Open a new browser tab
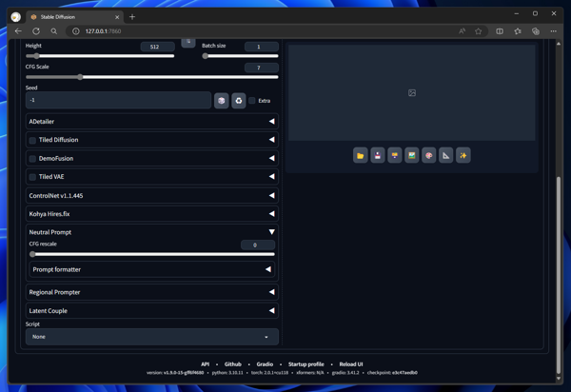This screenshot has width=571, height=392. tap(132, 17)
